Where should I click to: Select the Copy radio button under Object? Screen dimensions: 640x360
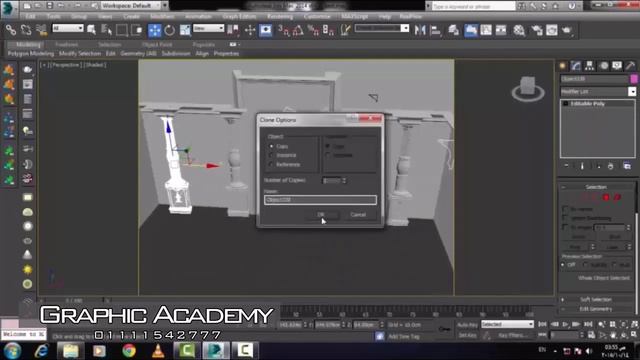pos(271,146)
